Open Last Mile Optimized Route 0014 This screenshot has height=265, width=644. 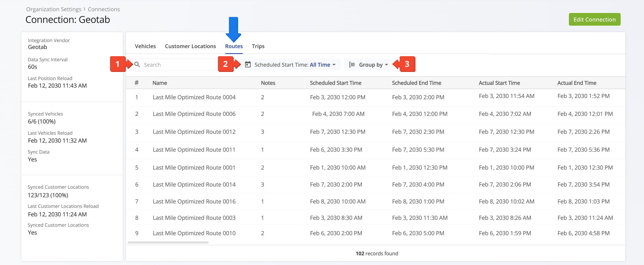(x=194, y=185)
